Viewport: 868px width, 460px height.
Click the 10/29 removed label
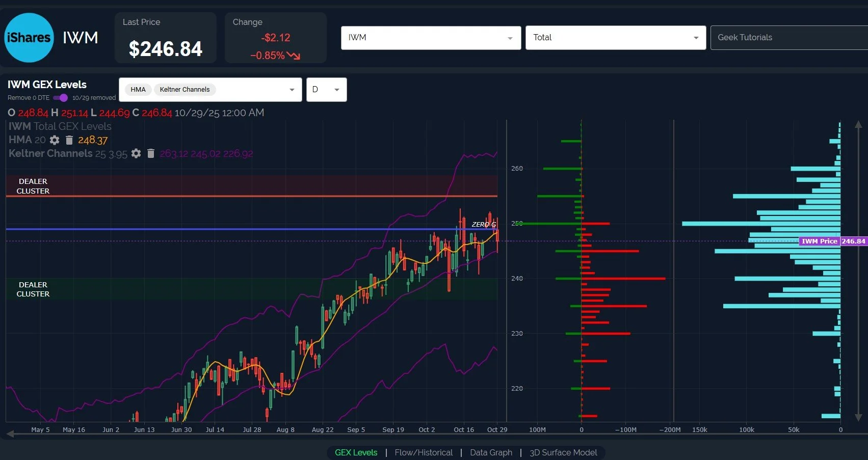point(94,98)
